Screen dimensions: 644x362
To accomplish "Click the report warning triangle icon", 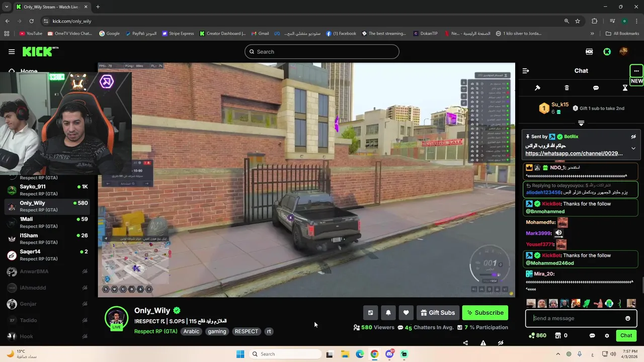I will coord(483,343).
